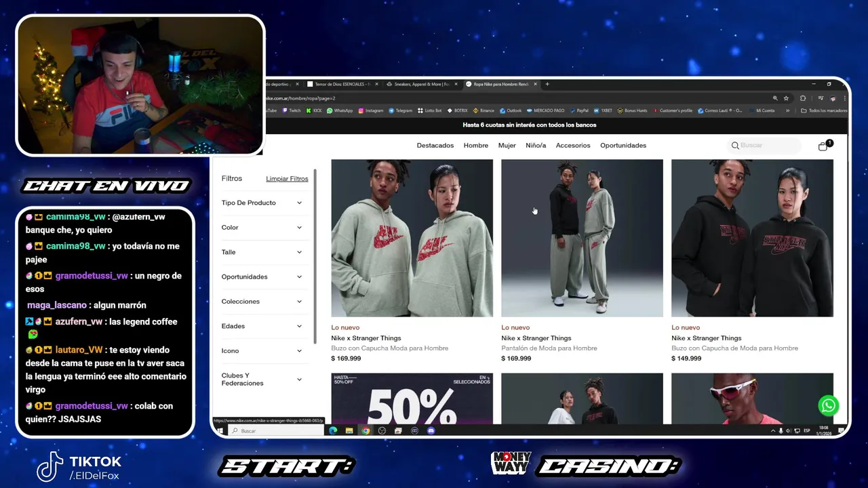Open Customer's profile bookmark
This screenshot has width=868, height=488.
(x=673, y=110)
